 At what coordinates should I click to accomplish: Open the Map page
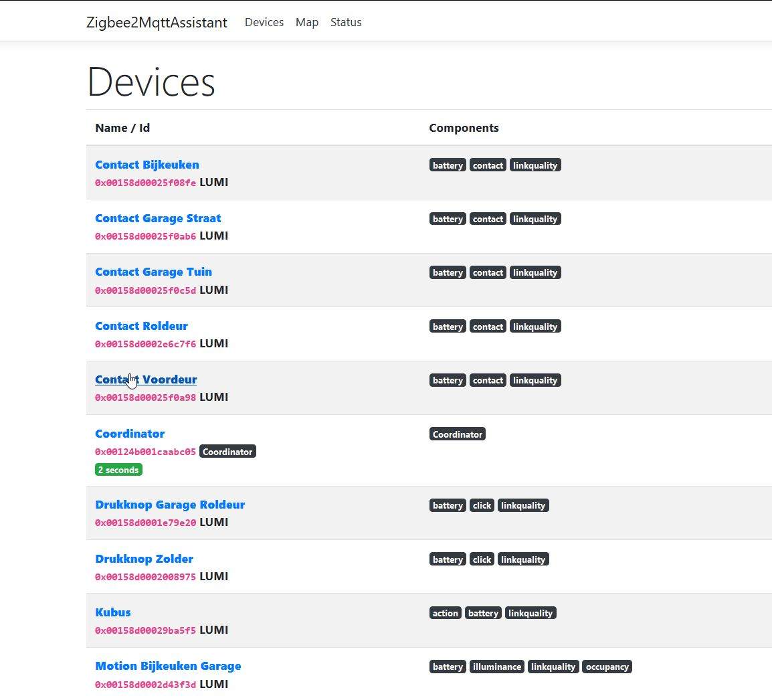pyautogui.click(x=306, y=22)
